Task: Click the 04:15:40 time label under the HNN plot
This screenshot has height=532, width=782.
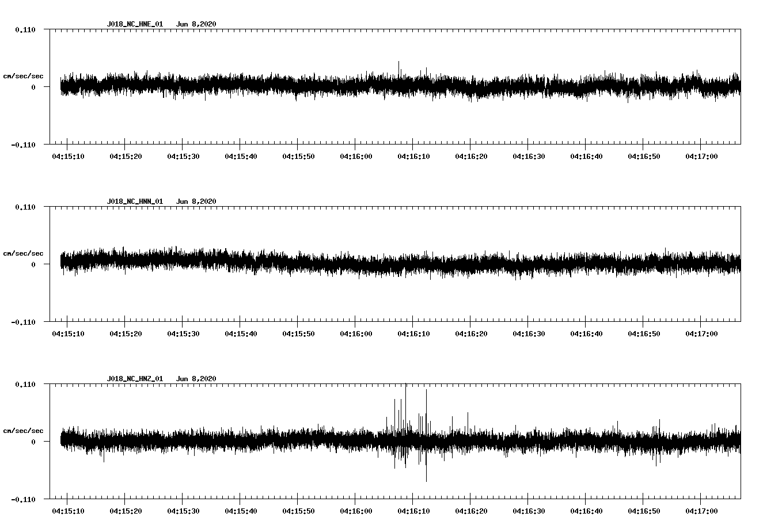Action: click(241, 334)
